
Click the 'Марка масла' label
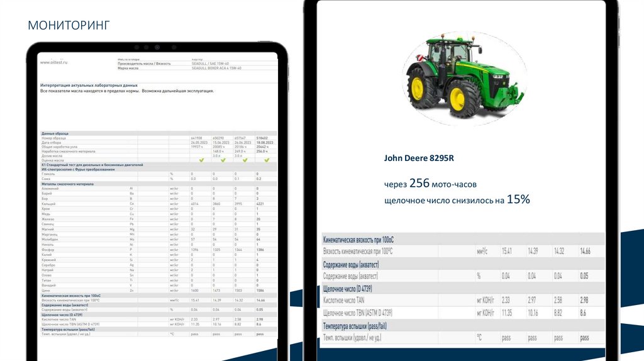128,68
